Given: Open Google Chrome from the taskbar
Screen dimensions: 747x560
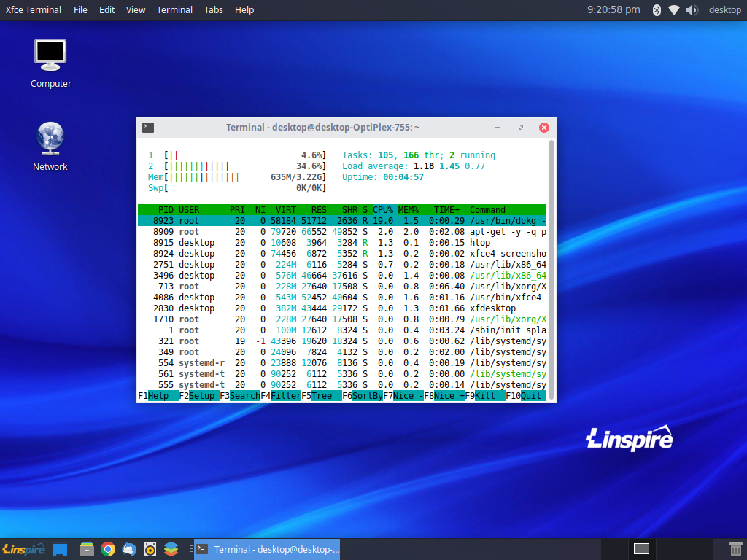Looking at the screenshot, I should [x=108, y=550].
